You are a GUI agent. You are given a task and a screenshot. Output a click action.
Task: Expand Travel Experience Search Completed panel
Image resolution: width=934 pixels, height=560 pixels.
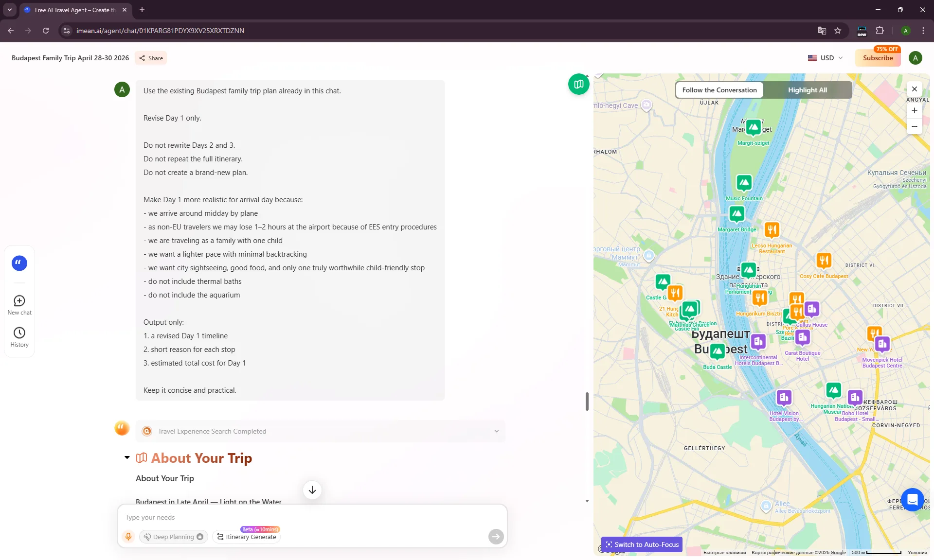[321, 431]
